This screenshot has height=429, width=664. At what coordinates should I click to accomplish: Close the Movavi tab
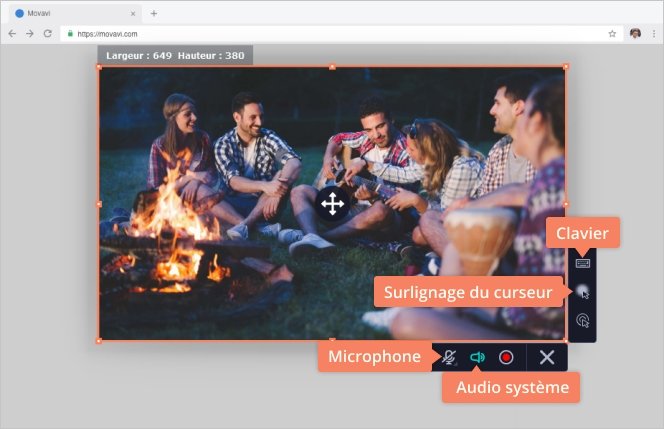click(x=133, y=14)
